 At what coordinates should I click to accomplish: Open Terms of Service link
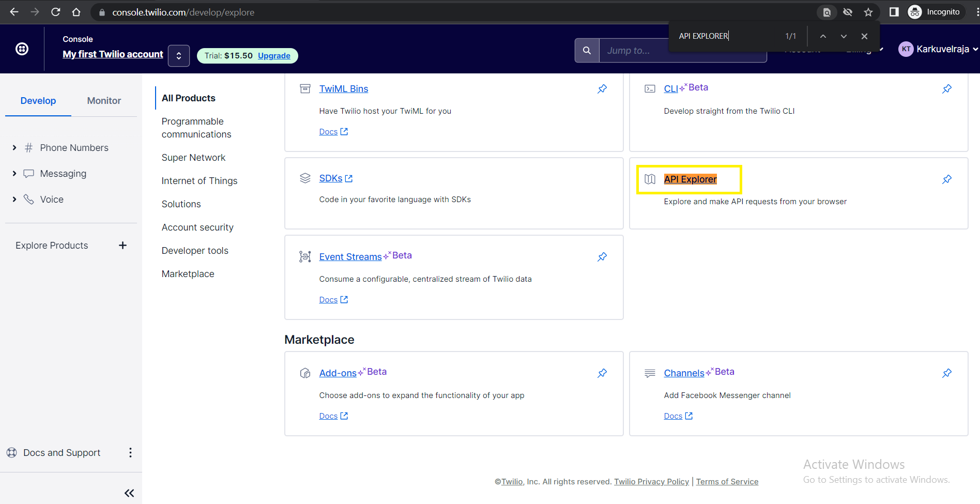pyautogui.click(x=727, y=482)
